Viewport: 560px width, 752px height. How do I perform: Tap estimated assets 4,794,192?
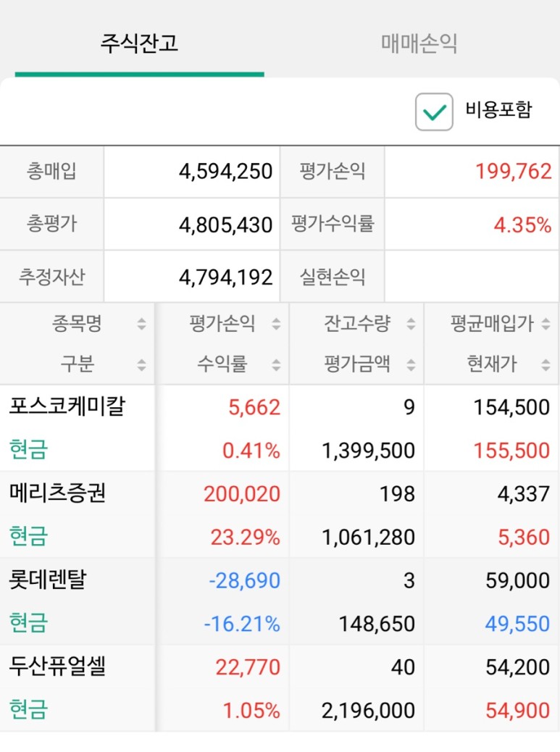pos(225,277)
